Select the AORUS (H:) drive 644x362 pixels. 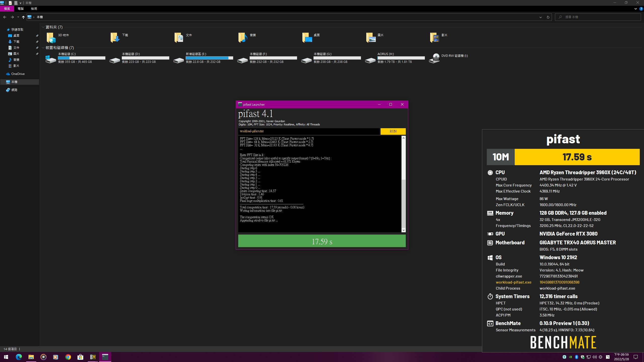point(395,58)
